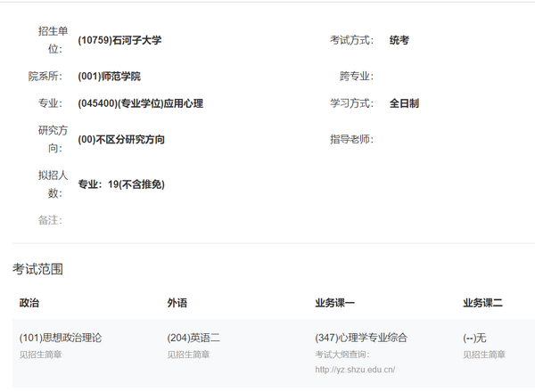Screen dimensions: 535x392
Task: Click the (045400)(专业学位)应用心理 major value
Action: 140,103
